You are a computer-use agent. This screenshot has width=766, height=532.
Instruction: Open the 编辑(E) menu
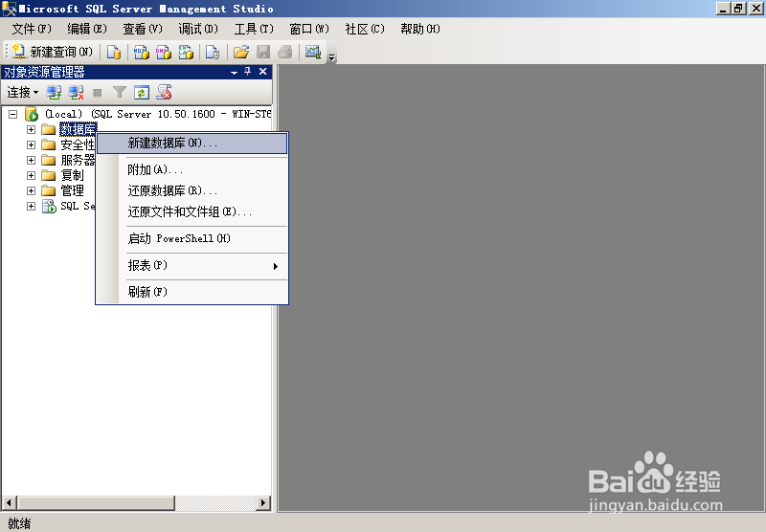point(87,29)
